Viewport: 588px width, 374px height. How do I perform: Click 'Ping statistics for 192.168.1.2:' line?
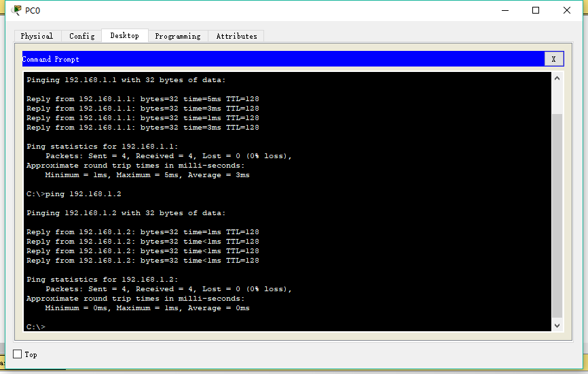(103, 279)
